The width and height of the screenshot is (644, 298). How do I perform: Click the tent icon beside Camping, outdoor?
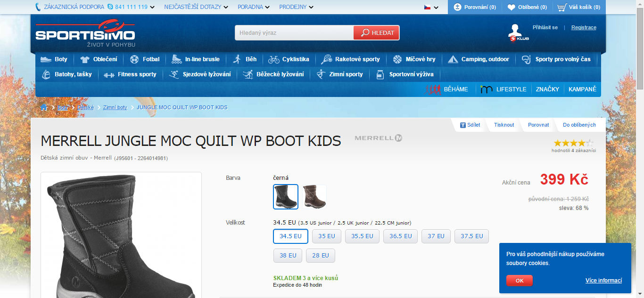pyautogui.click(x=453, y=59)
